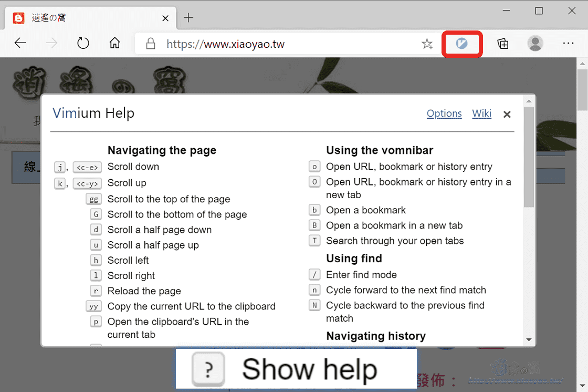Open the home page via house icon
The height and width of the screenshot is (392, 588).
pos(114,44)
